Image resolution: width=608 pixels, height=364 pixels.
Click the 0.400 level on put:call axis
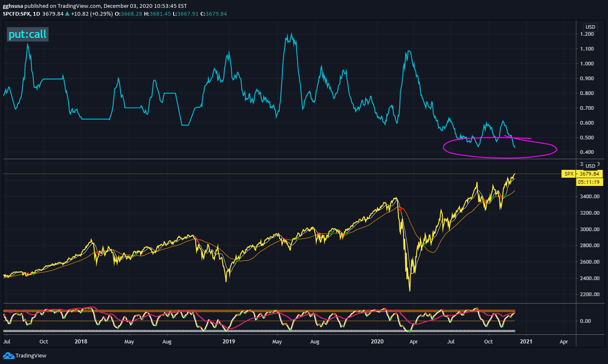tap(587, 152)
